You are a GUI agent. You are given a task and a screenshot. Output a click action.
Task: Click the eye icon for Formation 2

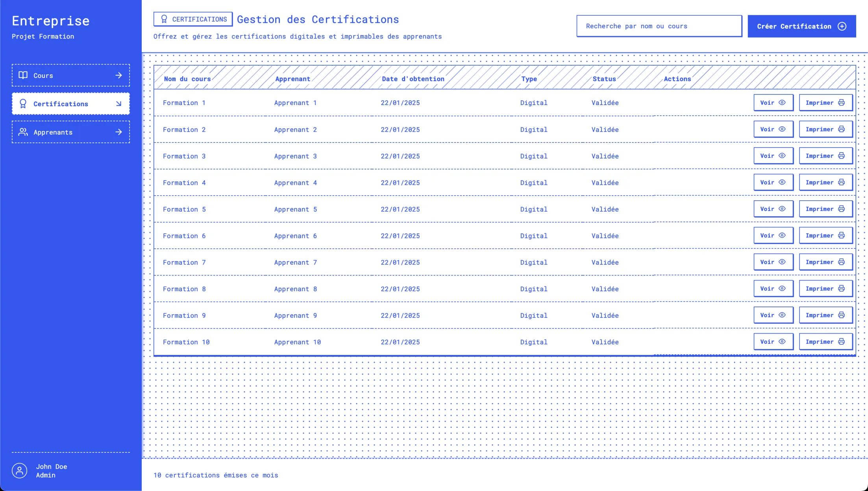click(x=782, y=129)
